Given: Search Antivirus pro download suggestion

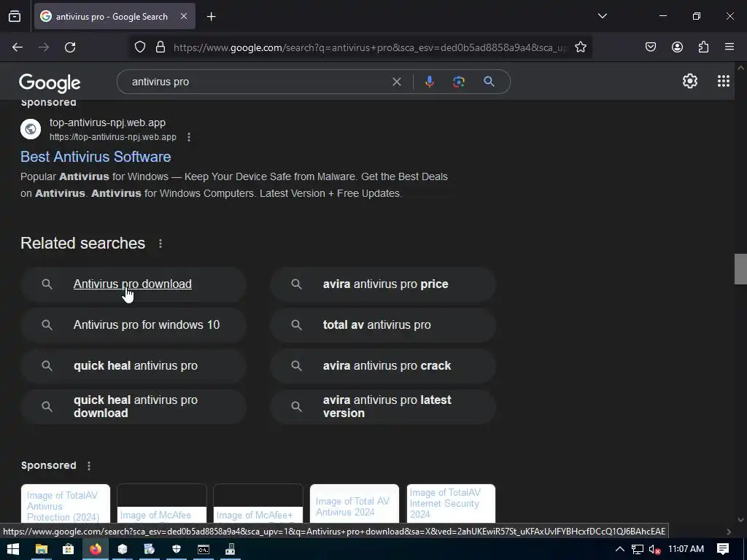Looking at the screenshot, I should coord(133,284).
